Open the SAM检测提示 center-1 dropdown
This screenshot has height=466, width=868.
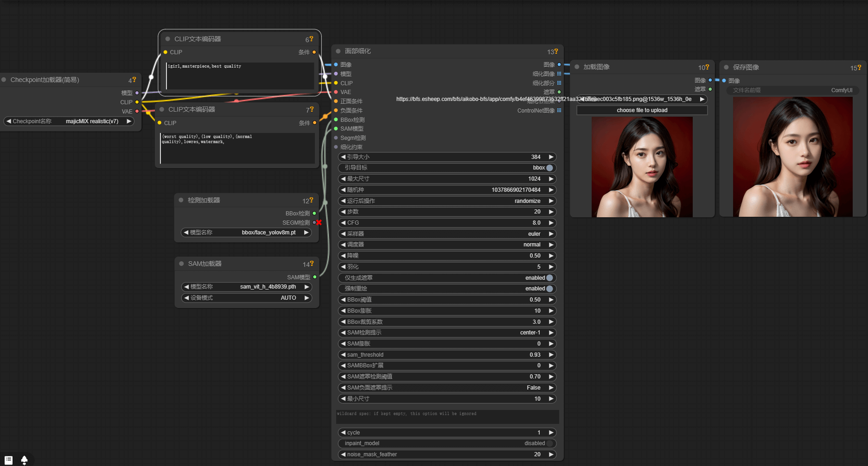tap(447, 333)
